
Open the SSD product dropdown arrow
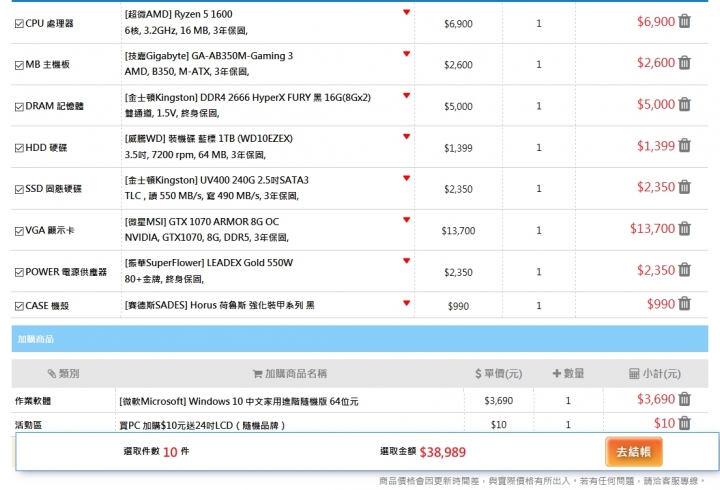point(406,178)
